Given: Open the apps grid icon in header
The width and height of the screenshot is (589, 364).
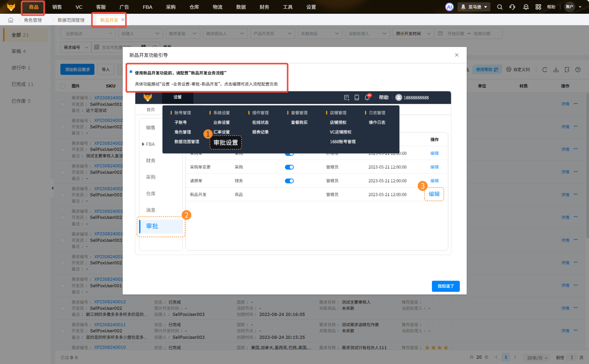Looking at the screenshot, I should [x=538, y=7].
